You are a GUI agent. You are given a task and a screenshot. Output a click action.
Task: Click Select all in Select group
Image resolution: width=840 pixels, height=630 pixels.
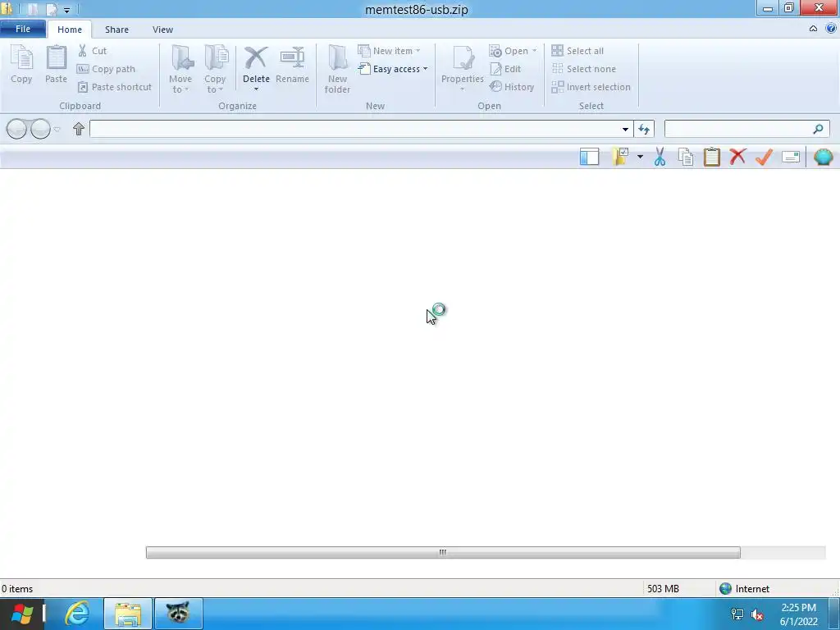[x=577, y=51]
